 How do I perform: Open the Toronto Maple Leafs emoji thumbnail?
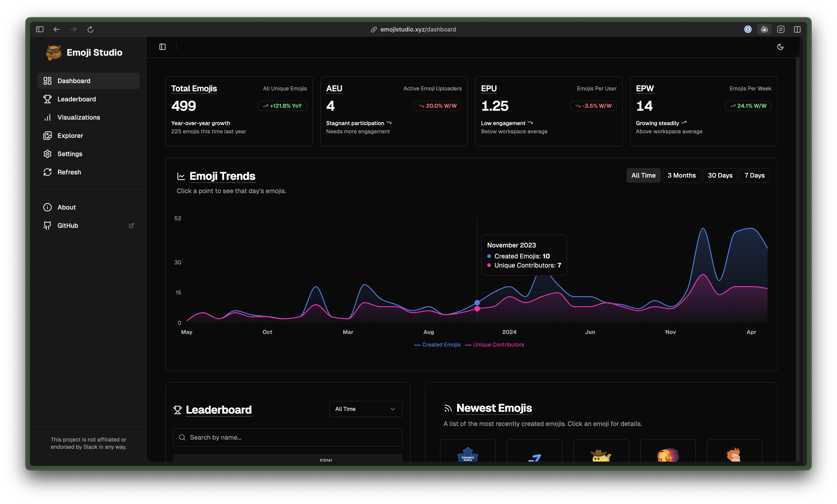467,453
